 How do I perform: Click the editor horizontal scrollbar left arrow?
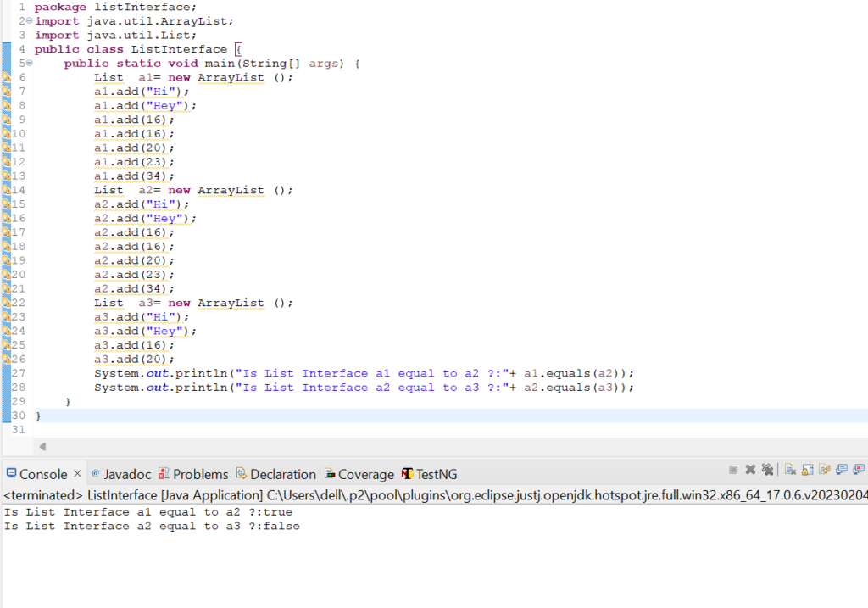tap(42, 446)
